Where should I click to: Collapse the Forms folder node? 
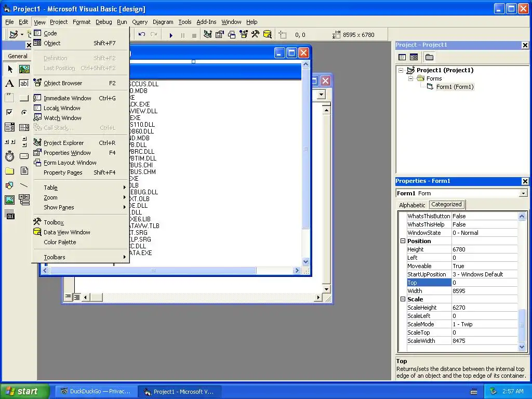pos(410,78)
